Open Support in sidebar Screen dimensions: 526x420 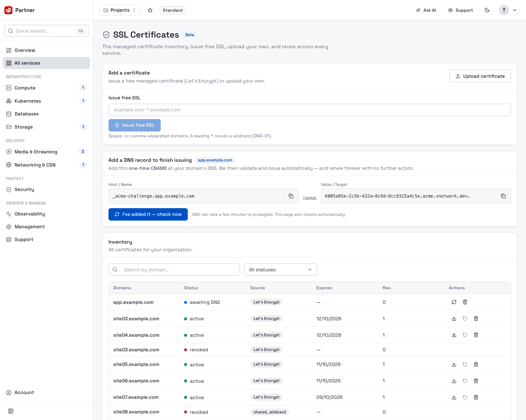click(x=46, y=240)
